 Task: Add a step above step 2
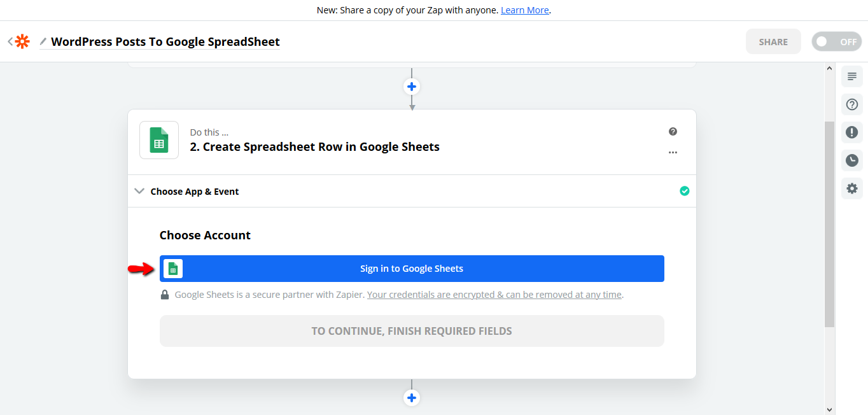[412, 87]
